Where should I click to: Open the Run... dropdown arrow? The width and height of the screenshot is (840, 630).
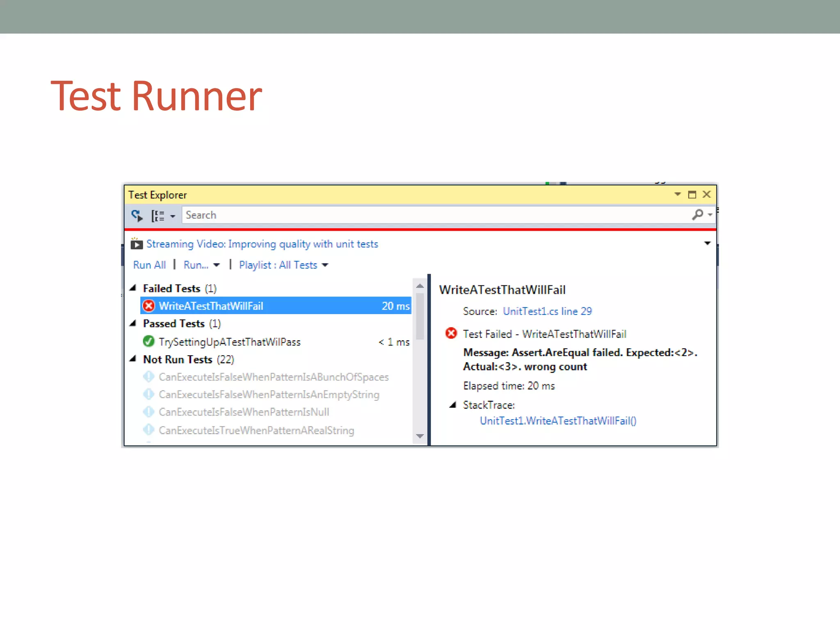217,265
